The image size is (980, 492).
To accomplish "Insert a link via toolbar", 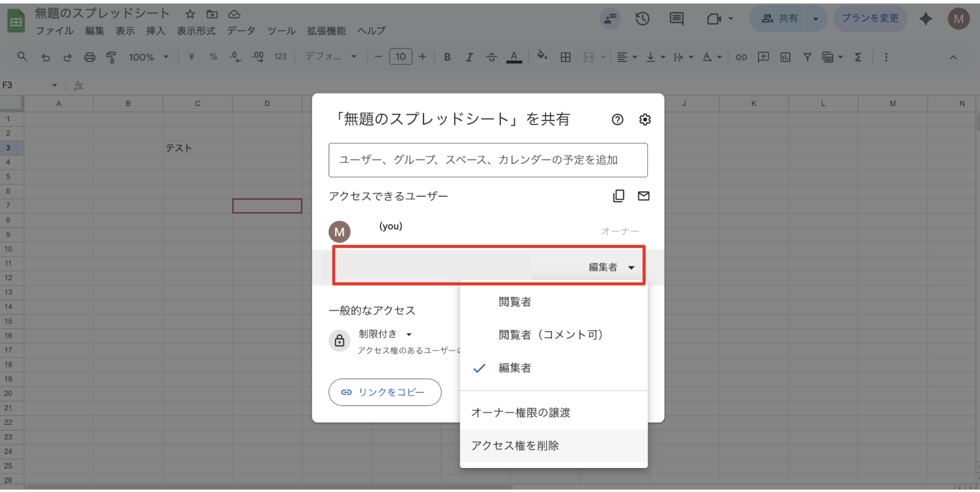I will tap(741, 57).
